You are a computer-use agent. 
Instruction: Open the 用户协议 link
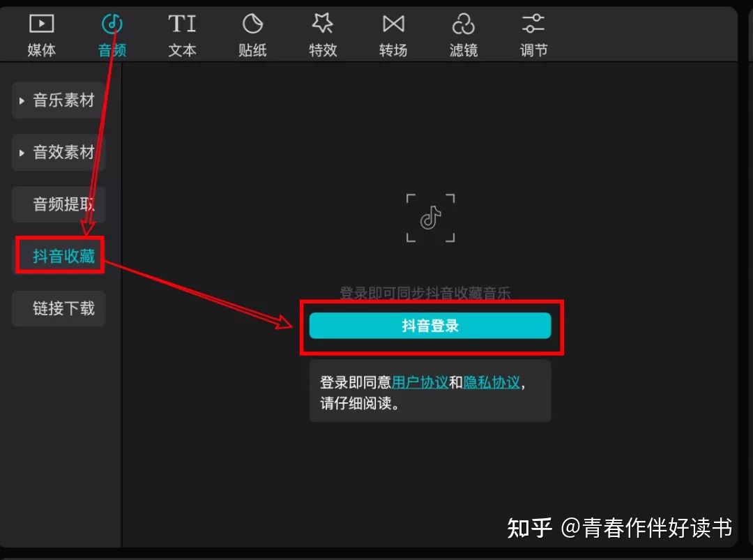pos(420,382)
